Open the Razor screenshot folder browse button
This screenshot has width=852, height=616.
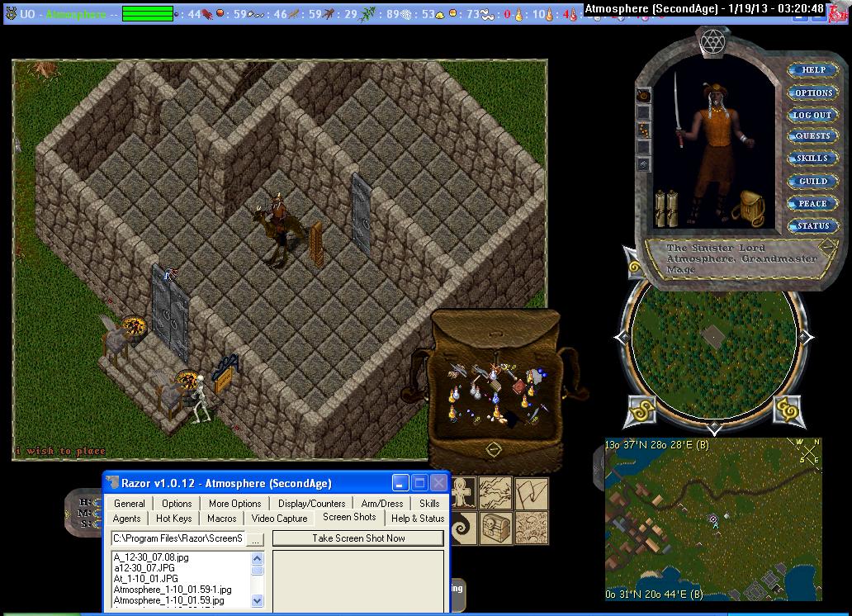255,538
